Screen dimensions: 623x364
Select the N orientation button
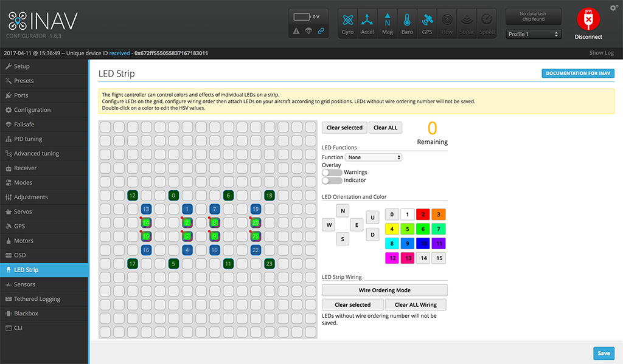pos(343,211)
